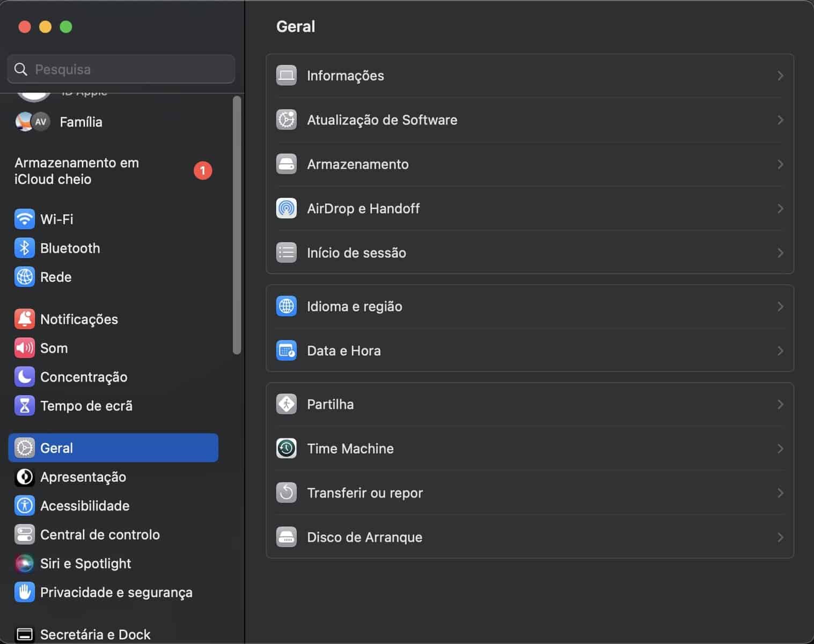Screen dimensions: 814x644
Task: Click the red notification badge 1
Action: [203, 171]
